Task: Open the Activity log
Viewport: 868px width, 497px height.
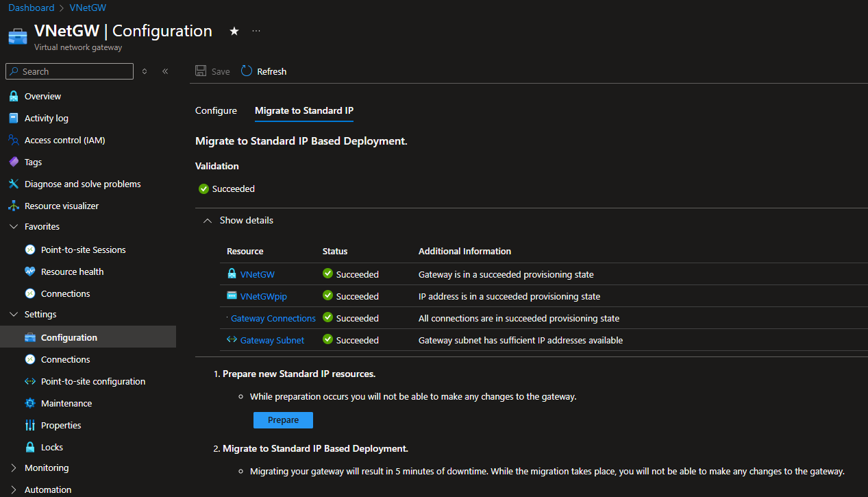Action: point(45,117)
